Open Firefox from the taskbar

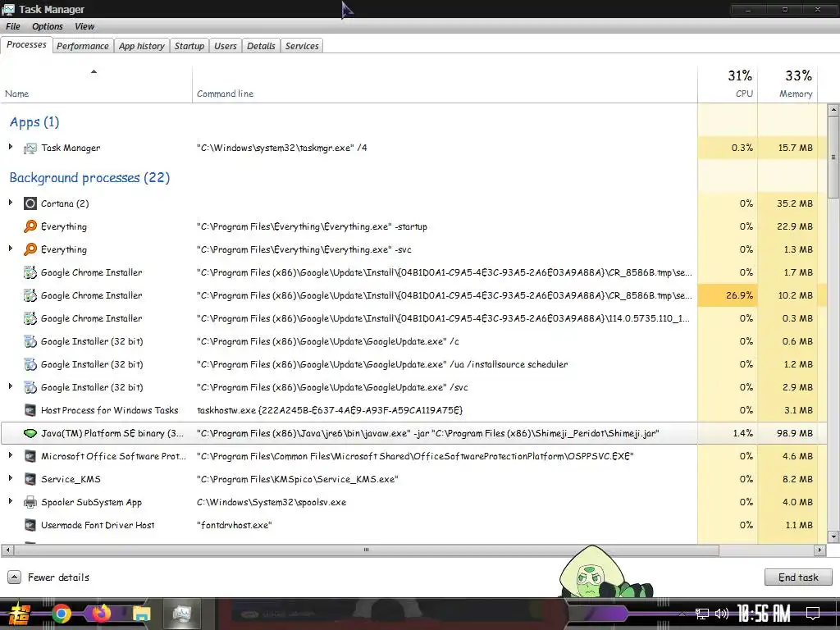(101, 614)
